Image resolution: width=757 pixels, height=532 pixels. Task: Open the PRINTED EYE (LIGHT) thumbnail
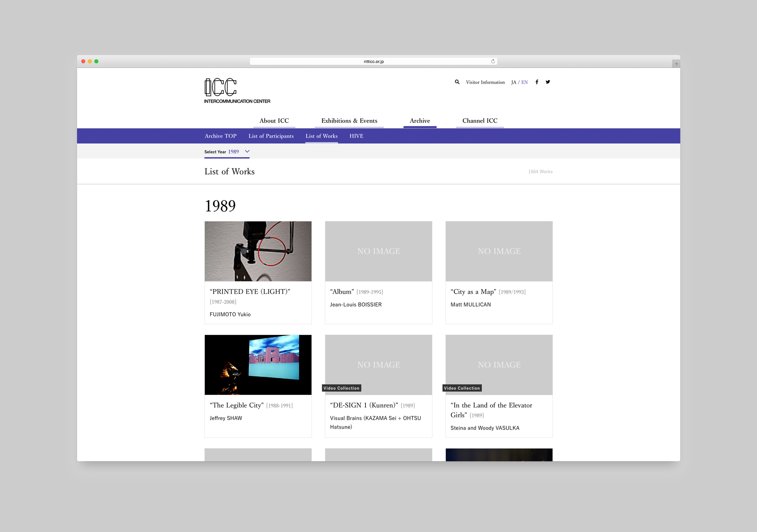pos(258,251)
